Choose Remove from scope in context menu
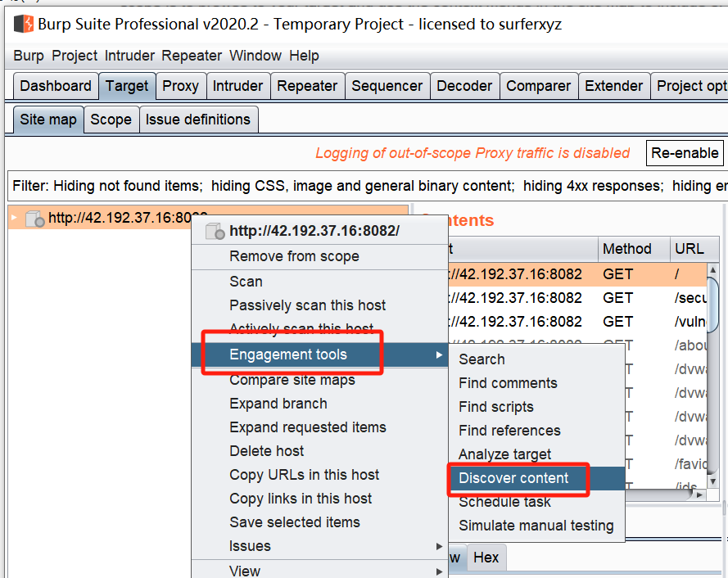The width and height of the screenshot is (728, 578). tap(319, 256)
